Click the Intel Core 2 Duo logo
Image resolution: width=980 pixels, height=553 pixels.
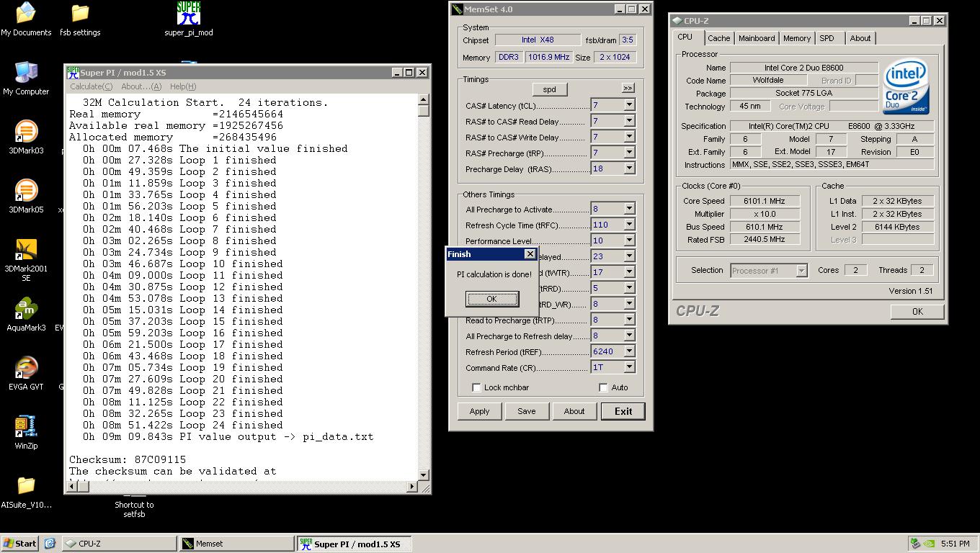point(906,86)
